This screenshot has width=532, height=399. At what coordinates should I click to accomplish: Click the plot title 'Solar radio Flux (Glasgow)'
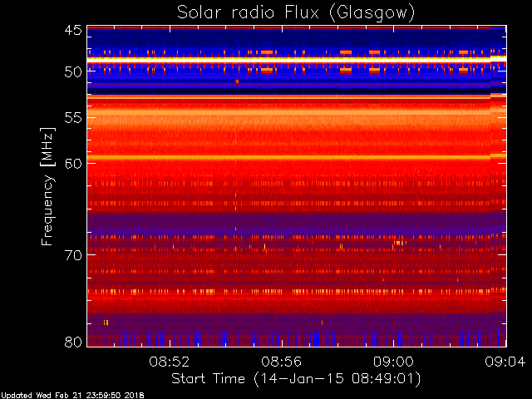(x=296, y=13)
